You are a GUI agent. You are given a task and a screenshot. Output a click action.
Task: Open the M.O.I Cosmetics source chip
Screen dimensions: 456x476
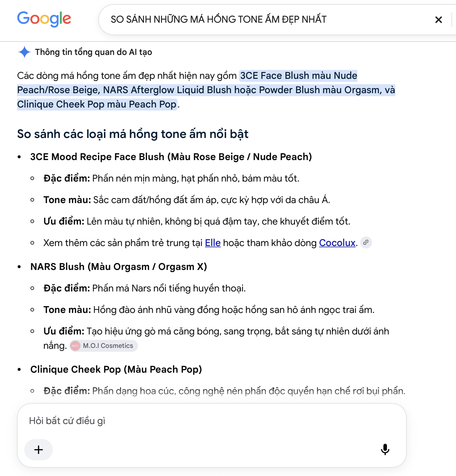pos(104,346)
